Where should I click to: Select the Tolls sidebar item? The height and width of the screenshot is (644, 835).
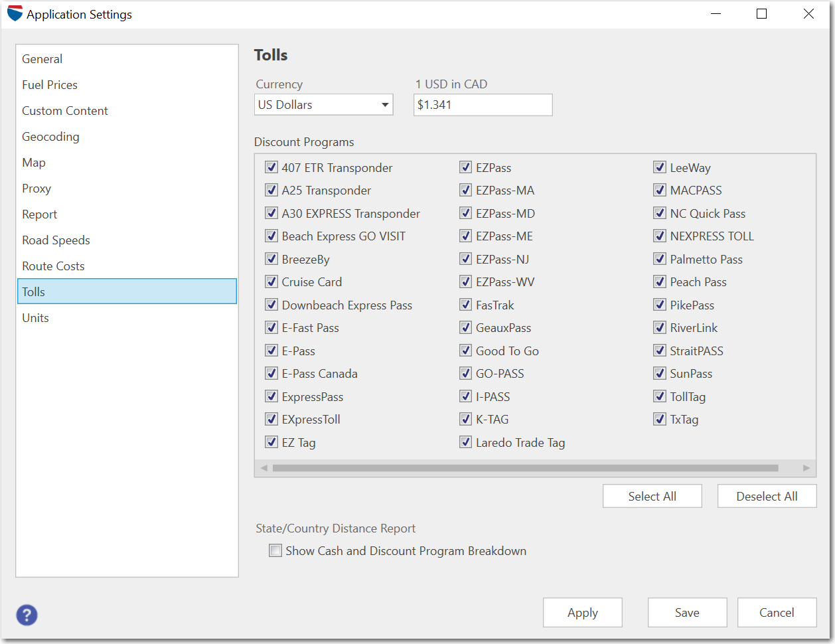pyautogui.click(x=127, y=291)
